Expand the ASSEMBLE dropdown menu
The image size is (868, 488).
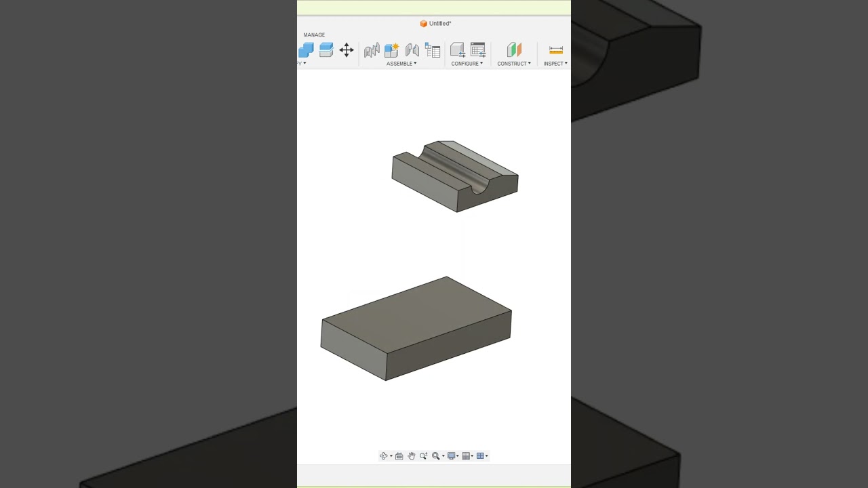[401, 64]
